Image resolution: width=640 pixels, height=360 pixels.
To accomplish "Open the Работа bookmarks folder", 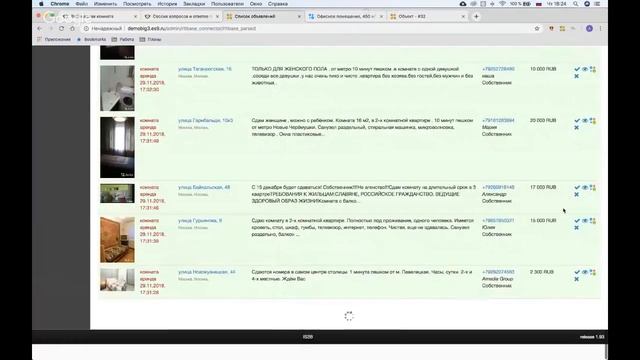I will click(x=123, y=40).
